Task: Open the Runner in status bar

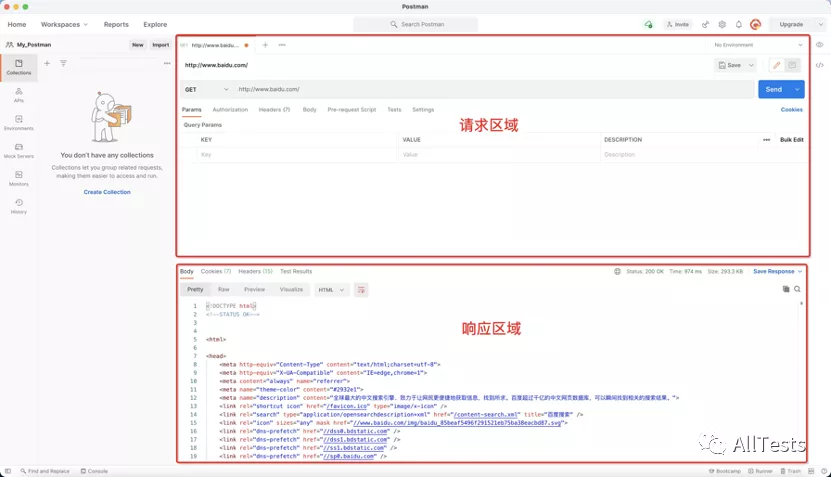Action: (x=760, y=471)
